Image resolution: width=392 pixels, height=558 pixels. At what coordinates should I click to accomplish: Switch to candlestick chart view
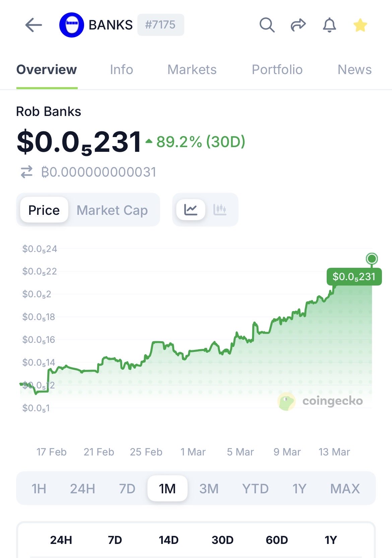[x=220, y=210]
